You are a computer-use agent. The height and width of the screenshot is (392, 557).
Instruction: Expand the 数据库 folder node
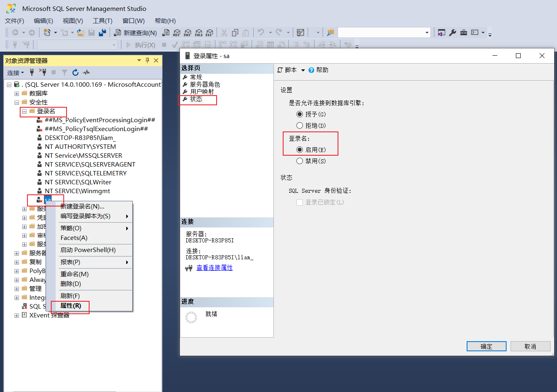coord(17,94)
